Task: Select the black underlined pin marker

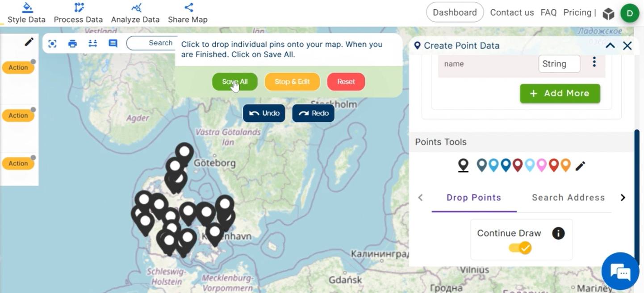Action: [x=464, y=165]
